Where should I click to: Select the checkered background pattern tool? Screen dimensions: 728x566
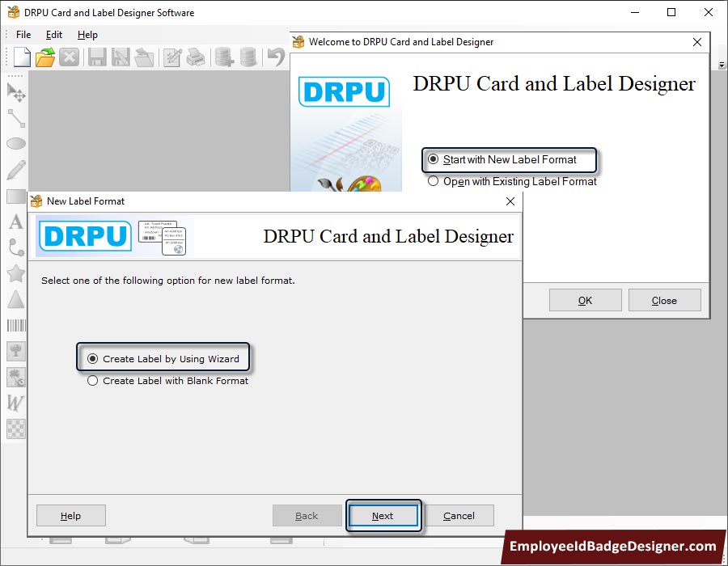click(x=16, y=429)
